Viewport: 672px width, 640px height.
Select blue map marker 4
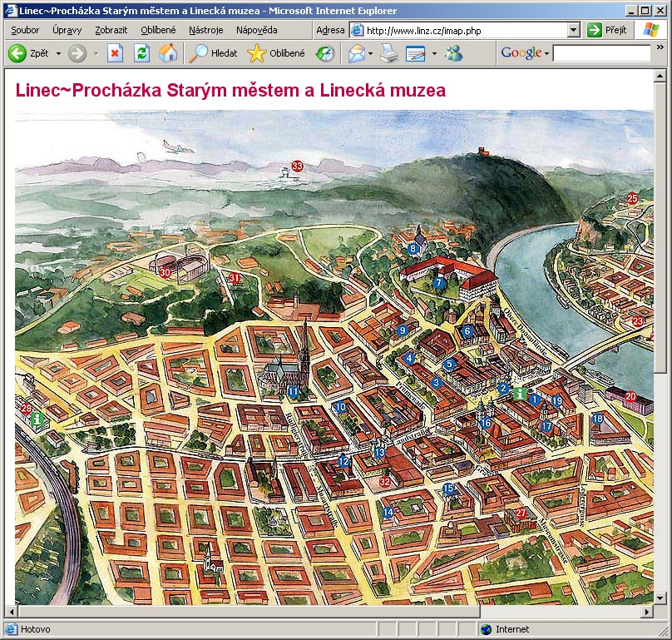[409, 358]
